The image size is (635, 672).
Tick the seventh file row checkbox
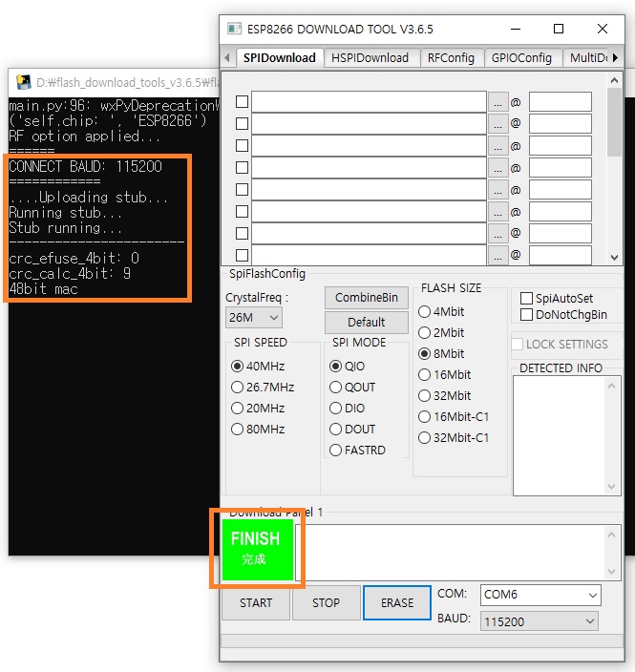pyautogui.click(x=242, y=233)
